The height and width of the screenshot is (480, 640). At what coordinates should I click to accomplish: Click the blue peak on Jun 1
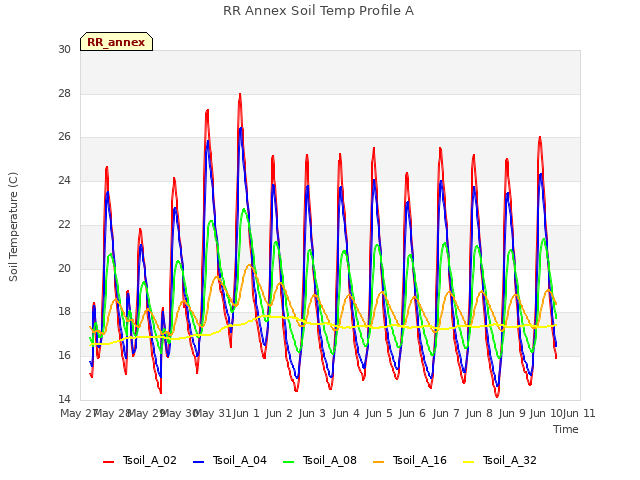coord(241,128)
